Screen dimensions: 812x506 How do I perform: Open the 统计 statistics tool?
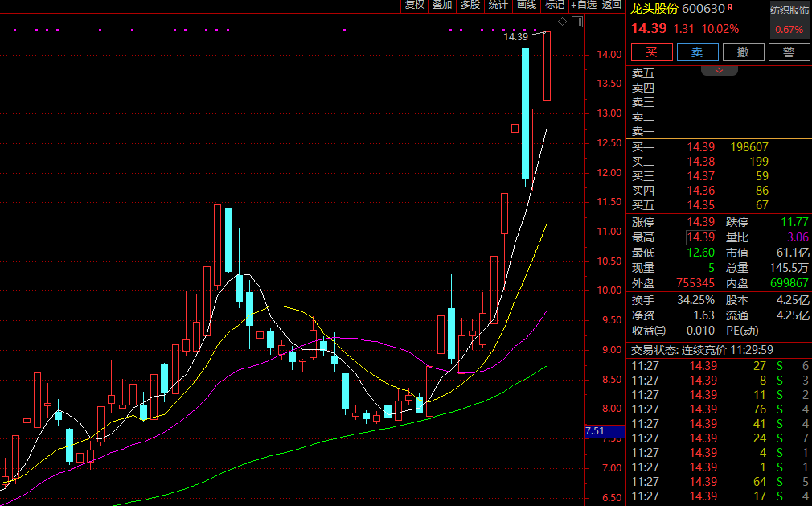498,5
